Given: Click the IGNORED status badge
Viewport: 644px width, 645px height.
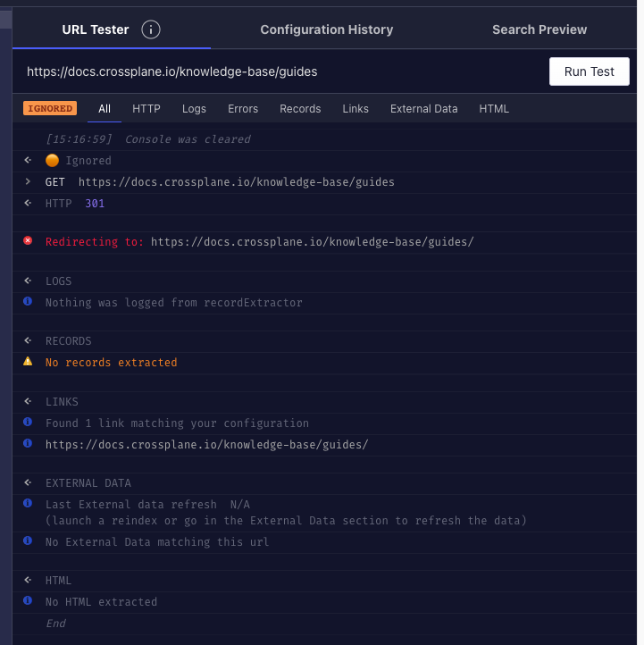Looking at the screenshot, I should point(50,108).
